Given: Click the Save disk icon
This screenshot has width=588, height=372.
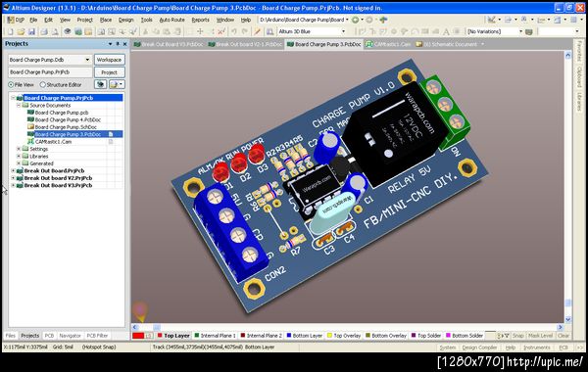Looking at the screenshot, I should coord(31,32).
